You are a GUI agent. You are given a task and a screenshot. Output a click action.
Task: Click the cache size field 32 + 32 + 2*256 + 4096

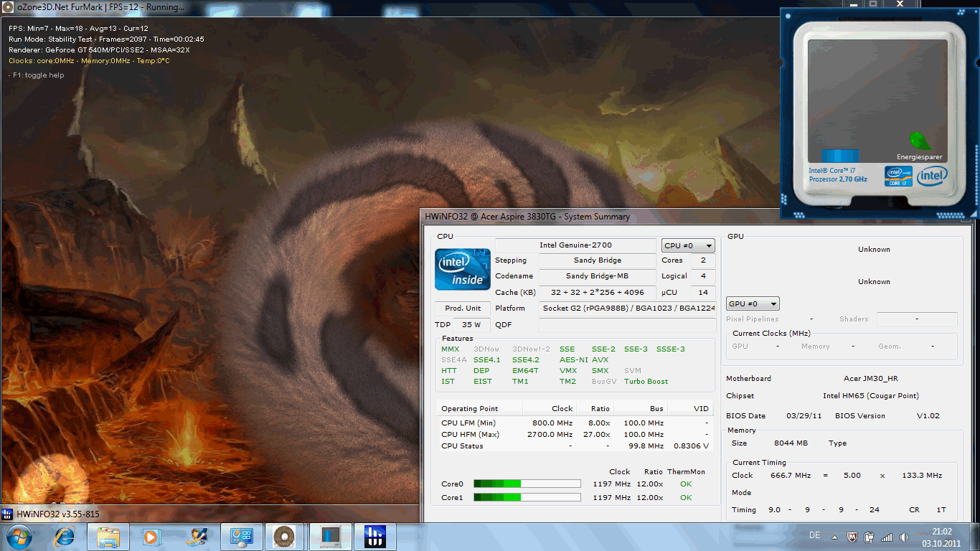598,292
